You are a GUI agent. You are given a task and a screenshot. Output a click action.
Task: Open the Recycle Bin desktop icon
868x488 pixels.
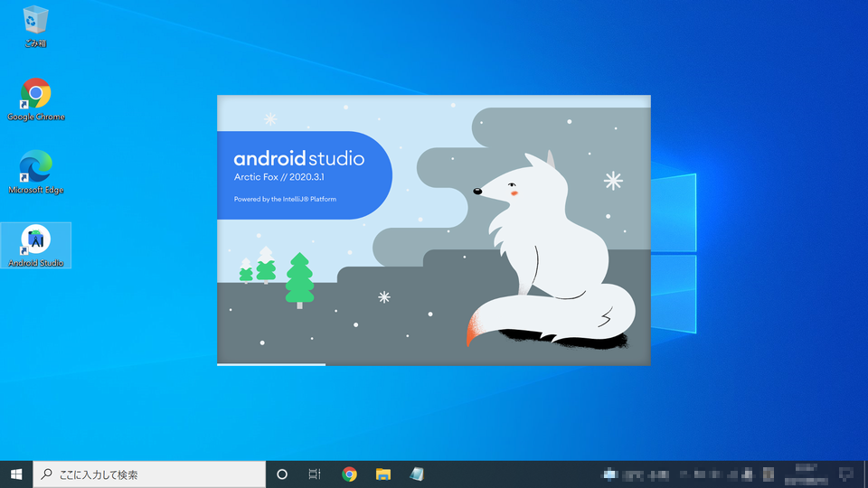pos(35,26)
